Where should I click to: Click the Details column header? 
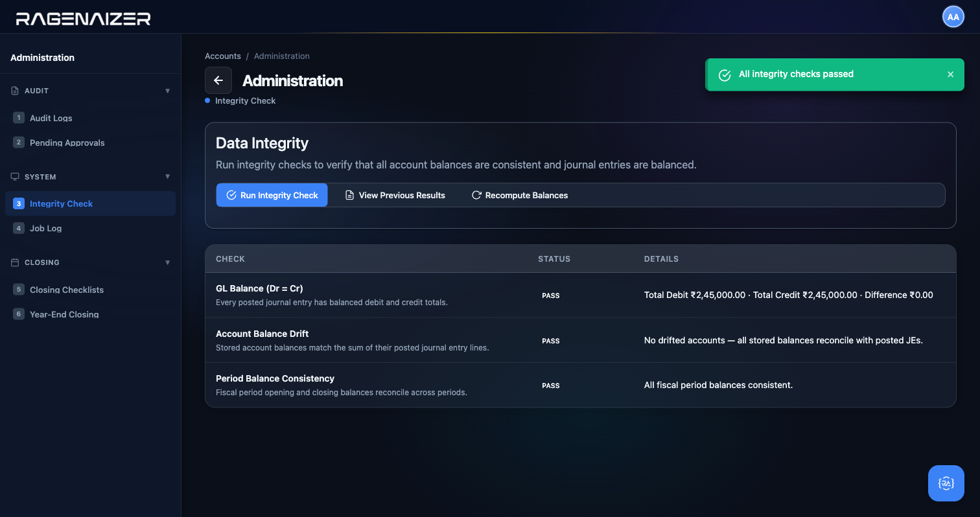[661, 259]
